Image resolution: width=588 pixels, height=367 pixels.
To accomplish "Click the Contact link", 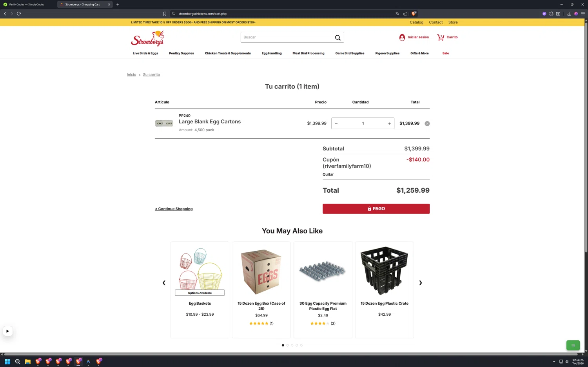I will (x=436, y=22).
